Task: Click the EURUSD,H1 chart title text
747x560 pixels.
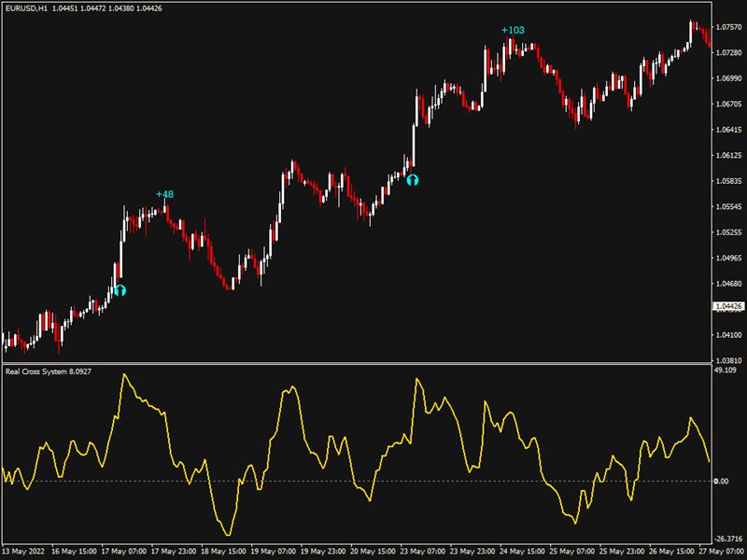Action: coord(25,8)
